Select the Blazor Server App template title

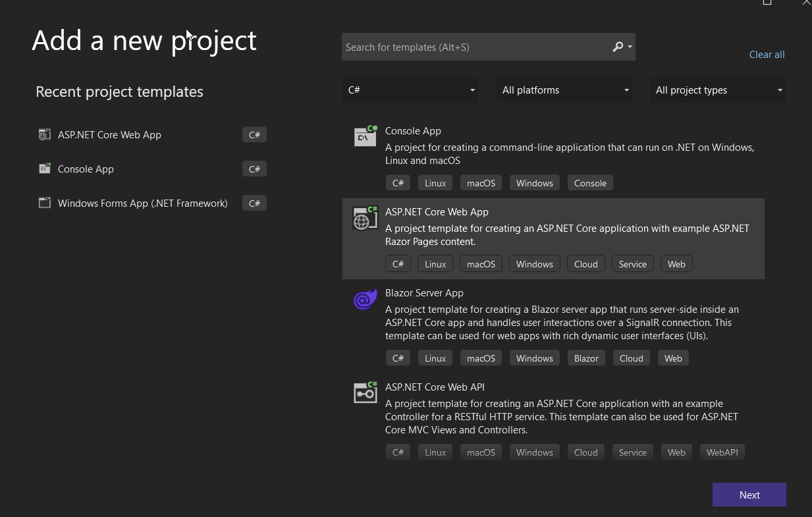click(424, 293)
